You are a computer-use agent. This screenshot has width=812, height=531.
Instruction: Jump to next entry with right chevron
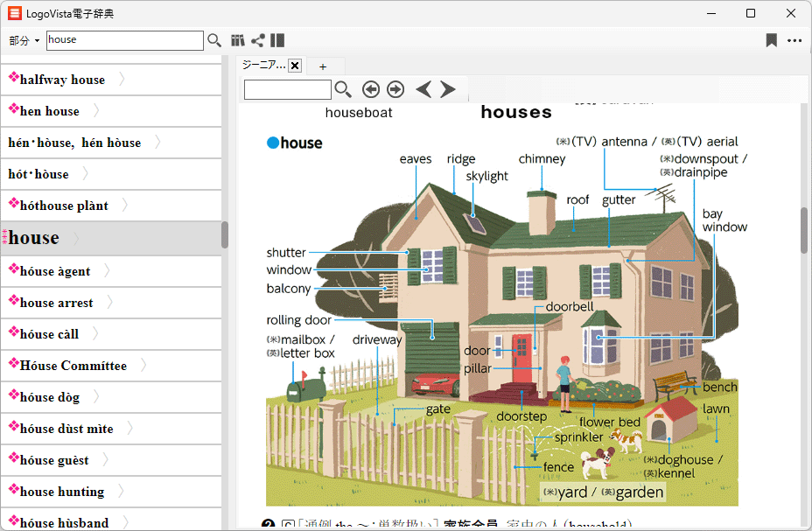point(448,89)
